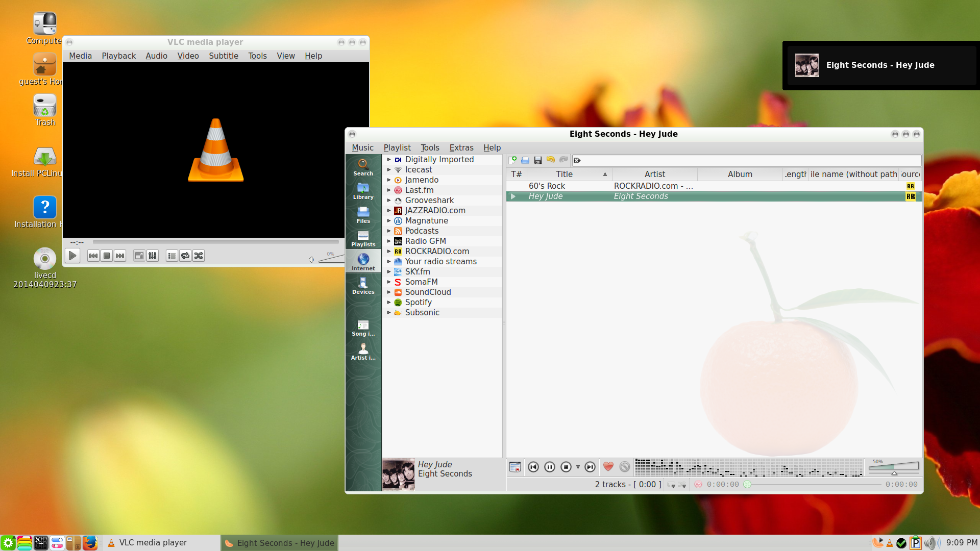
Task: Open the Playback menu in VLC
Action: pyautogui.click(x=118, y=56)
